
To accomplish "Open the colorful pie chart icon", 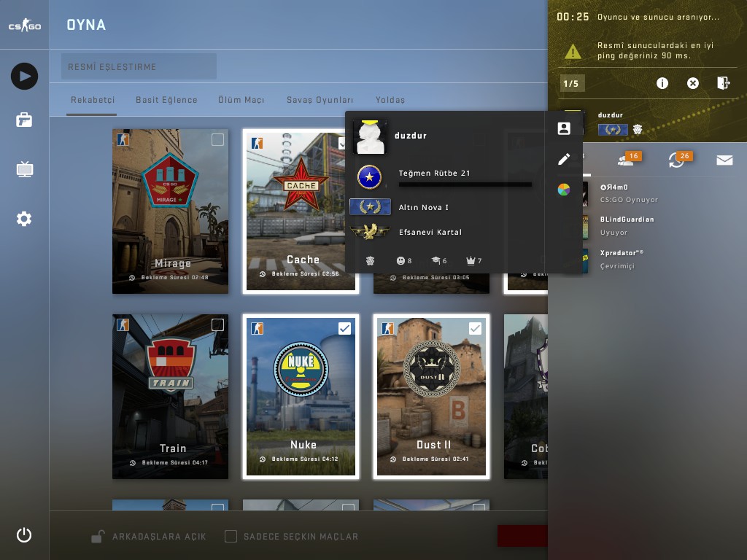I will [564, 190].
